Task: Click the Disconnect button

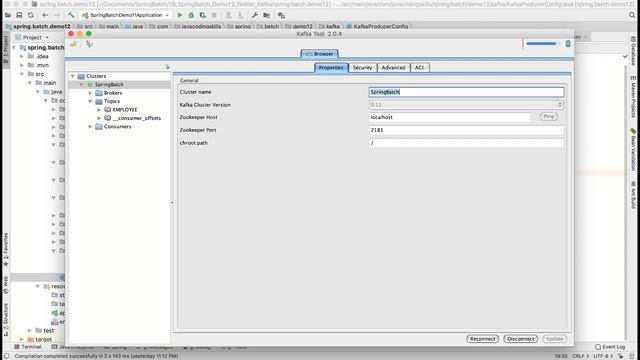Action: click(520, 339)
